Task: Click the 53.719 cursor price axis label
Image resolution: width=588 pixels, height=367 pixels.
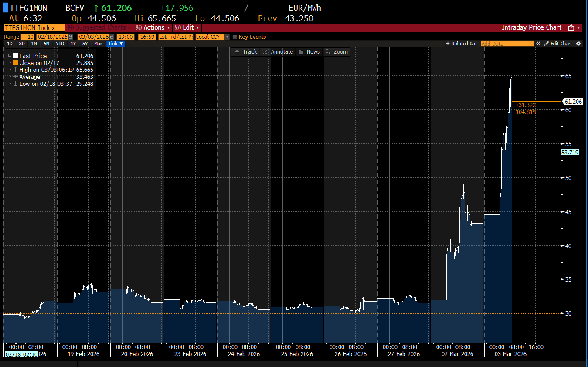Action: 570,152
